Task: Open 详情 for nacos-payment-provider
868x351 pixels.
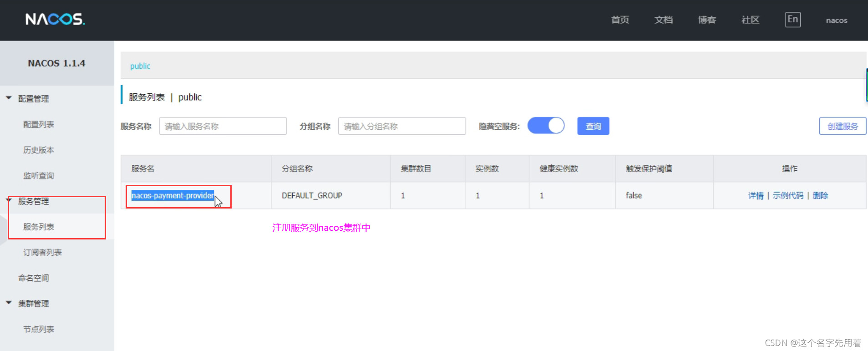Action: pos(756,195)
